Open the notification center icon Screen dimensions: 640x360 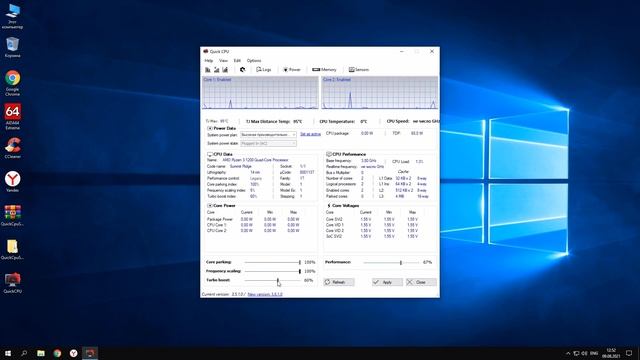[629, 353]
